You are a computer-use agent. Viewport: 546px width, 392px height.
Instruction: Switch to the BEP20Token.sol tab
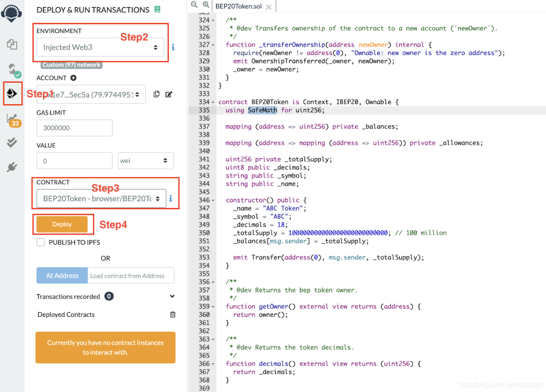(238, 6)
